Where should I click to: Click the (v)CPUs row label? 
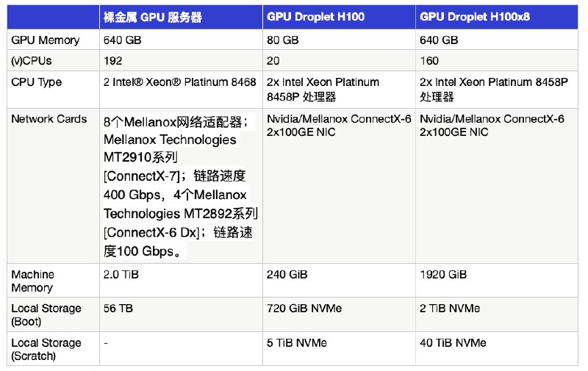32,60
